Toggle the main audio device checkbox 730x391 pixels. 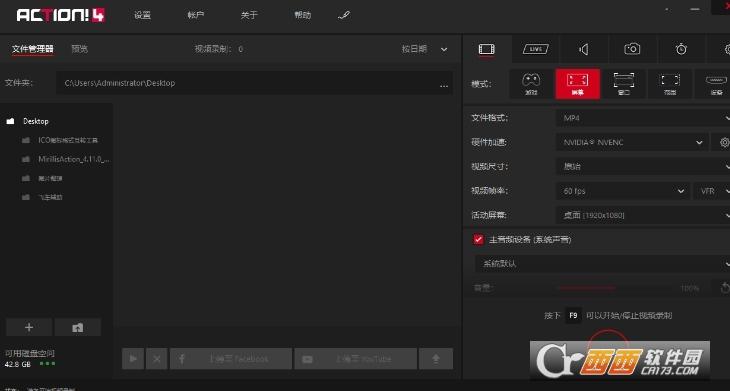tap(478, 239)
